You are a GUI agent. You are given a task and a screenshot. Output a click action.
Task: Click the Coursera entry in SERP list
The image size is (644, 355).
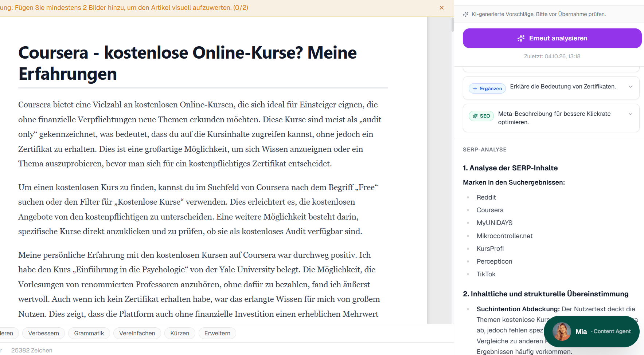coord(490,210)
